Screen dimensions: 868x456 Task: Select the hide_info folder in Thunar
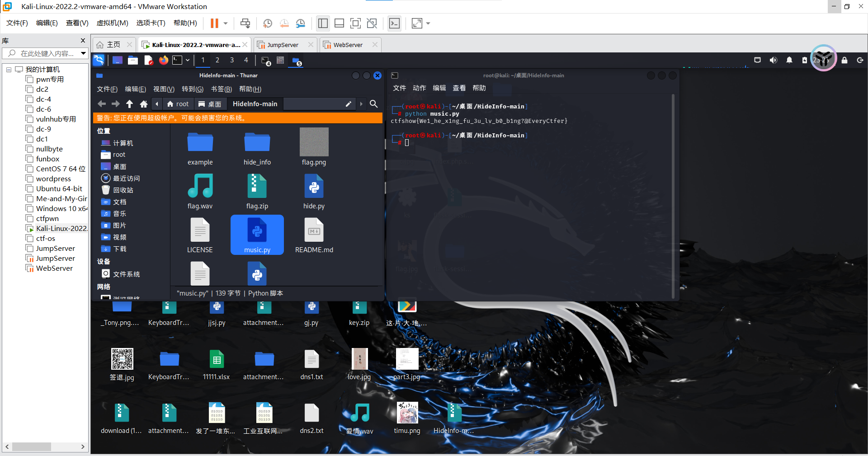tap(257, 149)
